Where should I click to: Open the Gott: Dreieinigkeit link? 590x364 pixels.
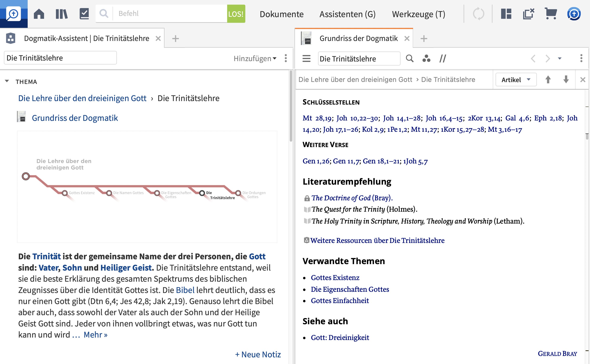pos(340,338)
